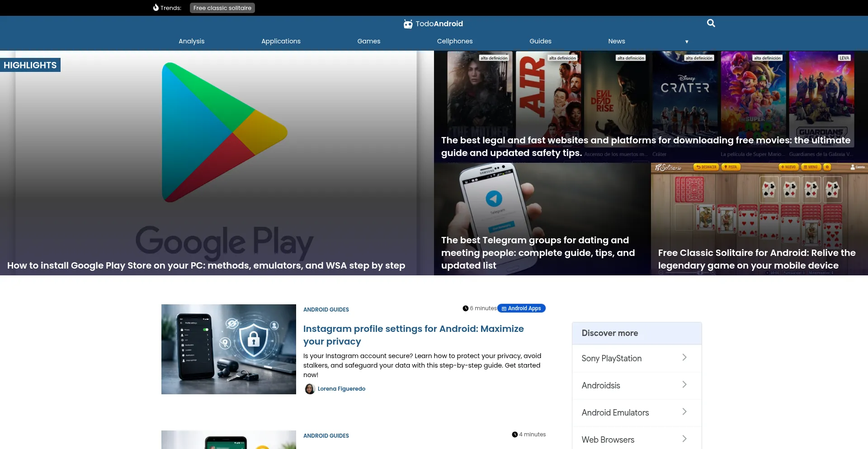Open the Games menu
Viewport: 868px width, 449px height.
(369, 41)
